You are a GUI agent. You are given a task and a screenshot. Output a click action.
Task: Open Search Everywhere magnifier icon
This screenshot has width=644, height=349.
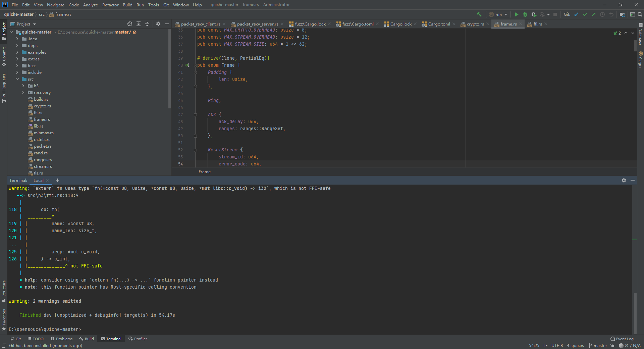640,14
